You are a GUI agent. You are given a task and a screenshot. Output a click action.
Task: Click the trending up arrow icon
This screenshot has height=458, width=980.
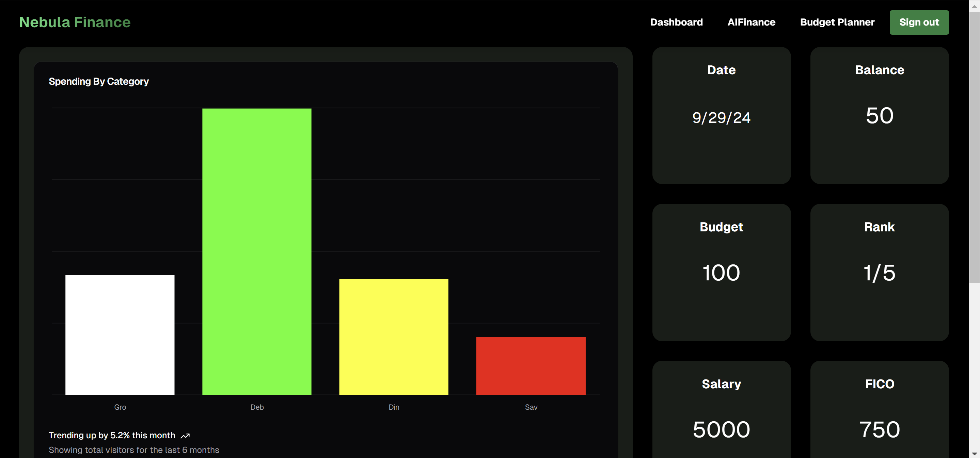[185, 436]
